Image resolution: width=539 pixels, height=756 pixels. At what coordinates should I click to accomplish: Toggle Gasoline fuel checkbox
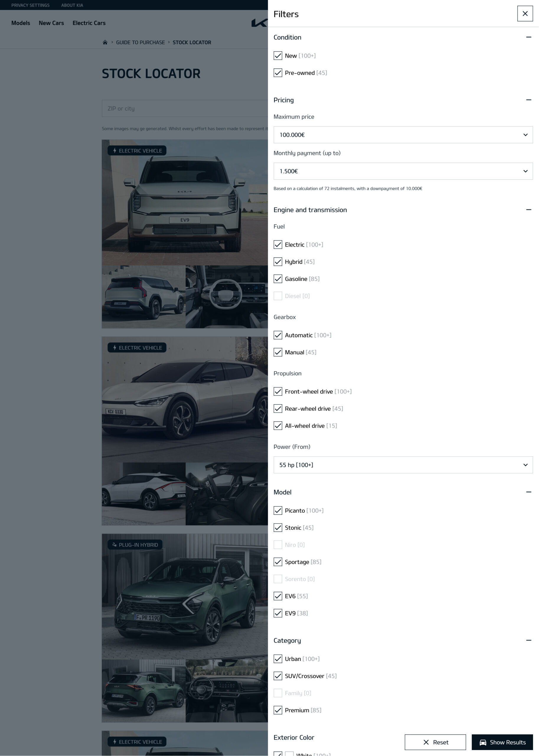tap(278, 279)
